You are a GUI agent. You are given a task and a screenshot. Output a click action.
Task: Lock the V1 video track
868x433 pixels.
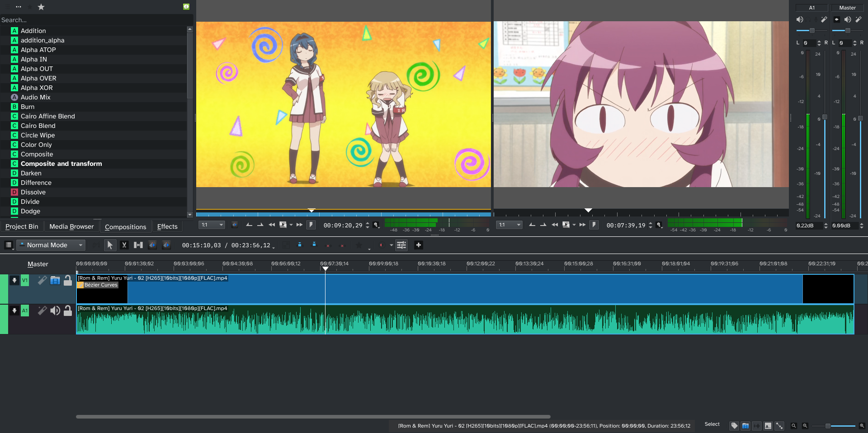tap(68, 281)
